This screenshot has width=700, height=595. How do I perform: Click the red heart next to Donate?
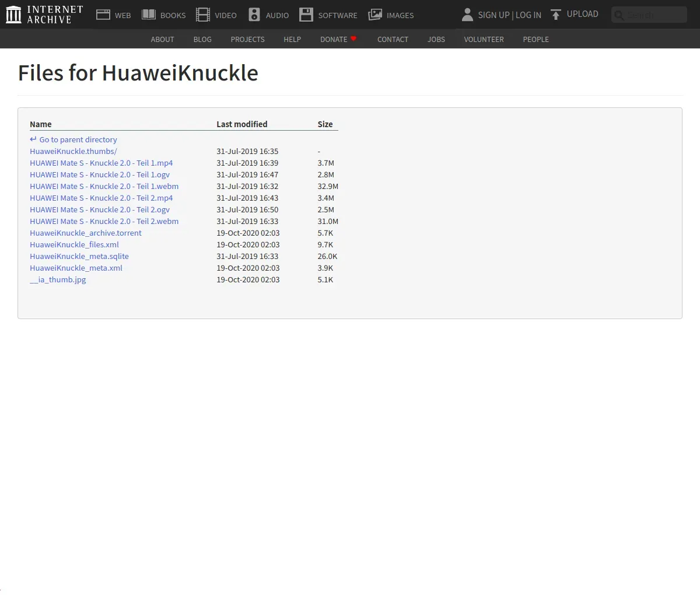point(353,38)
